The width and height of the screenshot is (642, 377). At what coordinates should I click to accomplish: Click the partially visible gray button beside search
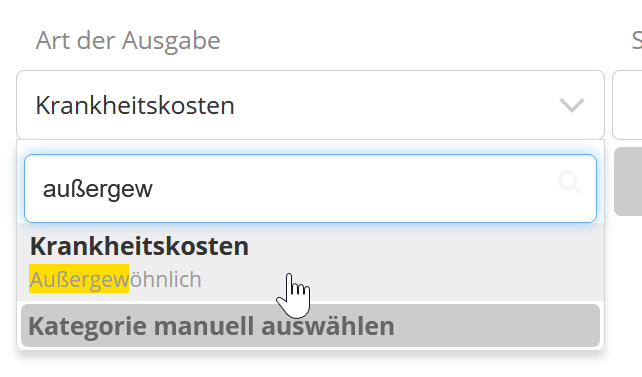[x=628, y=181]
